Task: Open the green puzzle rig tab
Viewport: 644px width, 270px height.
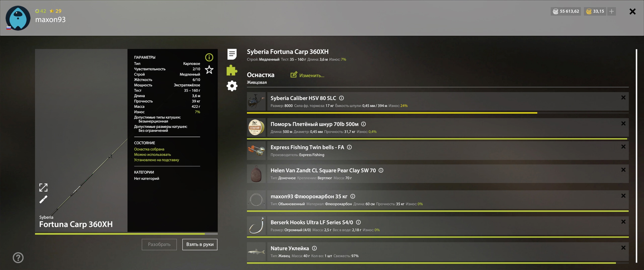Action: coord(232,70)
